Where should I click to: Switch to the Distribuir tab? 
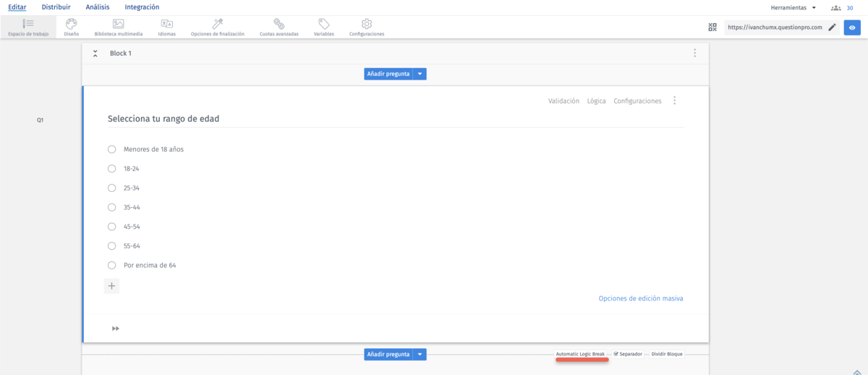(56, 7)
